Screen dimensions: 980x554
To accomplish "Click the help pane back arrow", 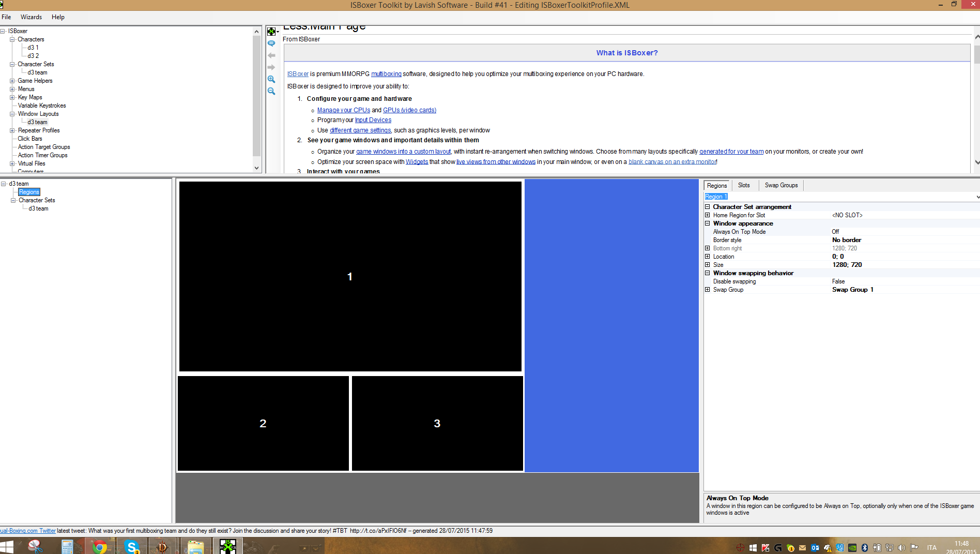I will [x=271, y=55].
